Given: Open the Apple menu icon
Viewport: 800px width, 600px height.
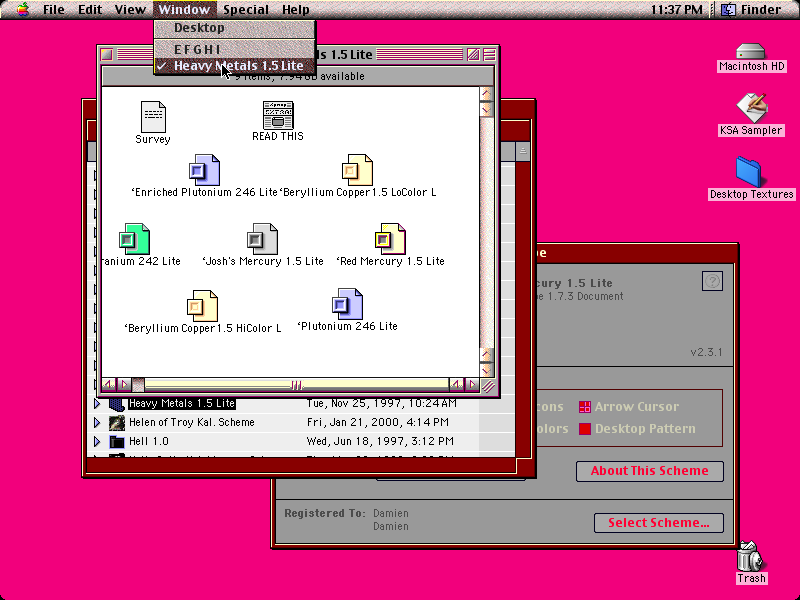Looking at the screenshot, I should coord(22,9).
